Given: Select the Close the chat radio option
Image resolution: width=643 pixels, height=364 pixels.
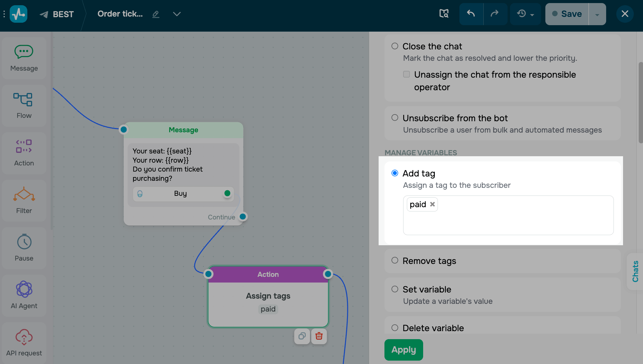Looking at the screenshot, I should 395,46.
